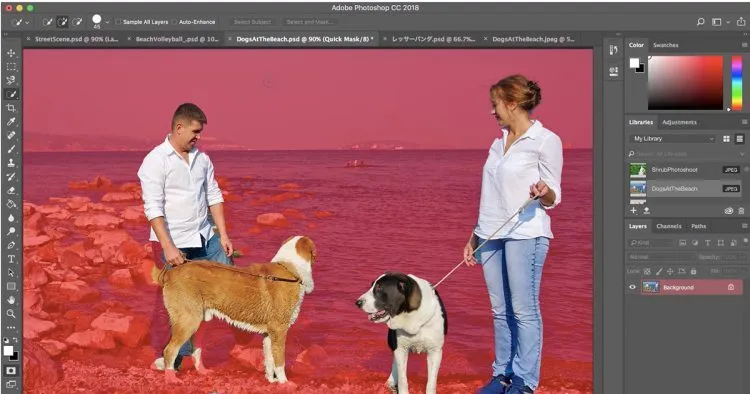
Task: Choose New Selection mode in options bar
Action: [x=47, y=22]
